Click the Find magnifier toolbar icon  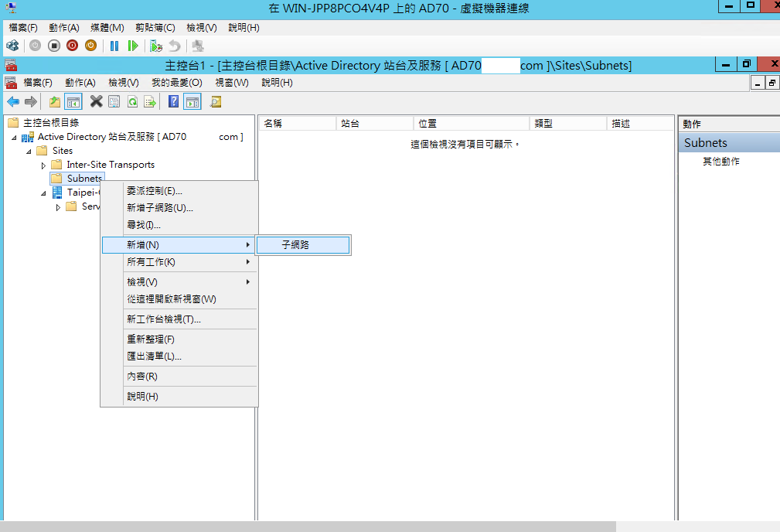click(216, 102)
